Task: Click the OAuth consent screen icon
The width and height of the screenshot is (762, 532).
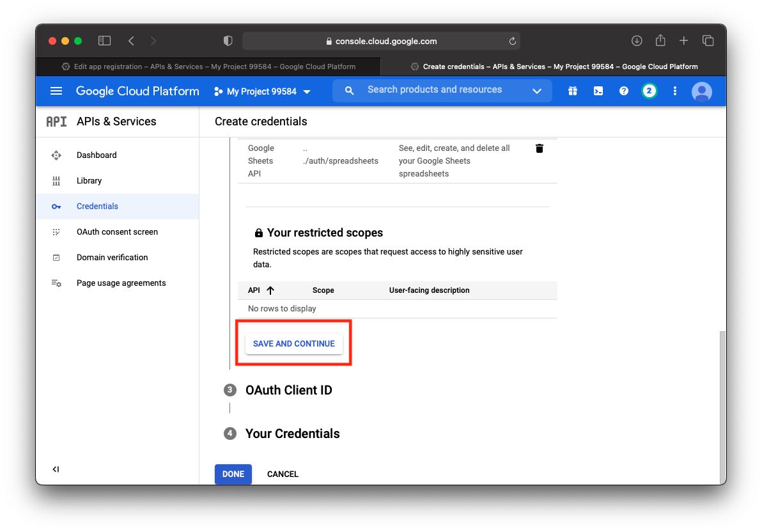Action: coord(56,232)
